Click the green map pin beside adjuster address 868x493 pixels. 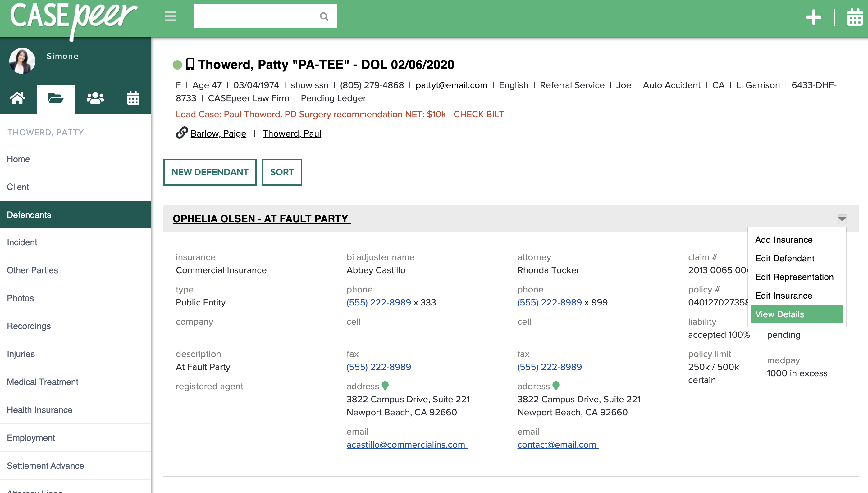pyautogui.click(x=386, y=386)
